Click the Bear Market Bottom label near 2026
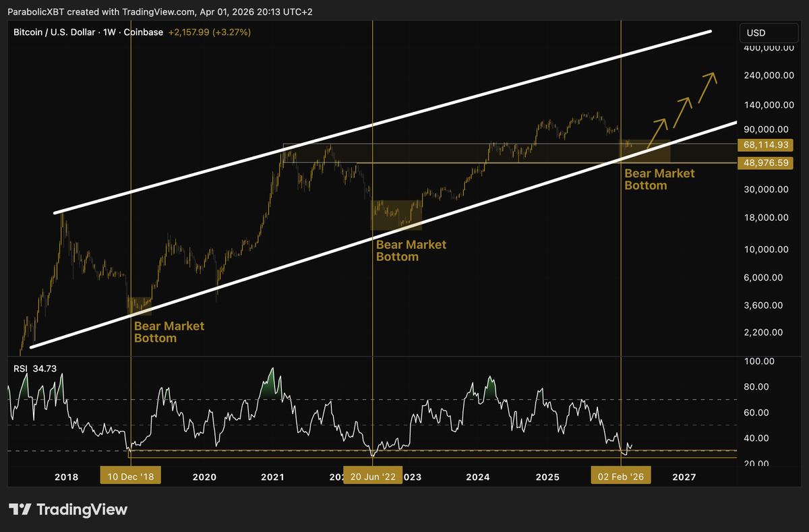The height and width of the screenshot is (532, 809). (659, 179)
